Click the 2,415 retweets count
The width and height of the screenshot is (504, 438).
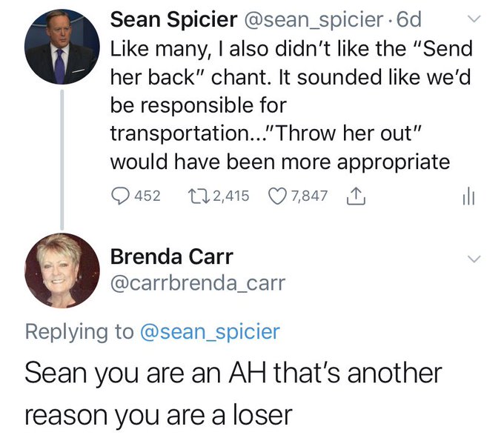point(231,196)
